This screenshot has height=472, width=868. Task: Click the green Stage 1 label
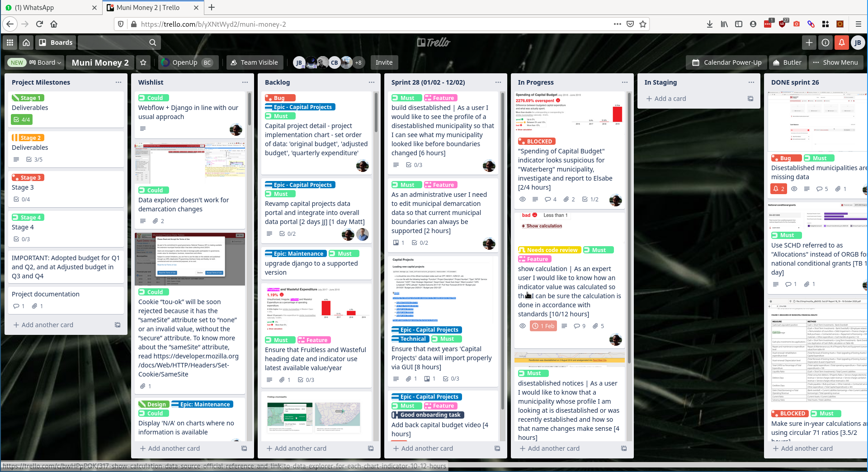[28, 98]
